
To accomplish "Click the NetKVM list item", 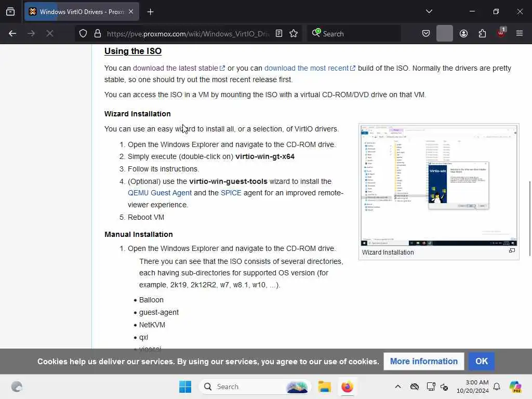I will pos(152,325).
